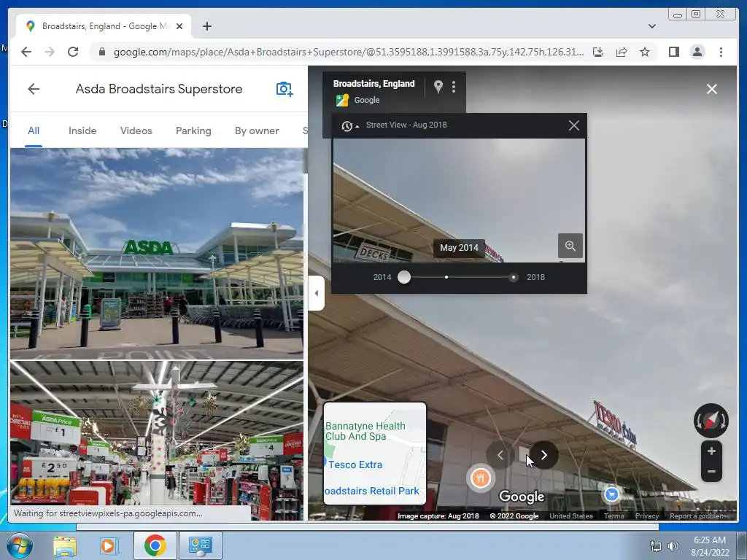Open the Privacy link
This screenshot has width=747, height=560.
tap(646, 516)
